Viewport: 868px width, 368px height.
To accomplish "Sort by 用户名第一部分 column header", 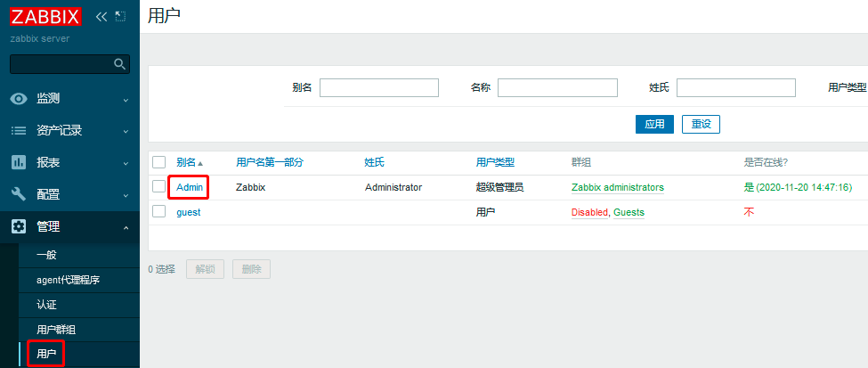I will pos(270,162).
